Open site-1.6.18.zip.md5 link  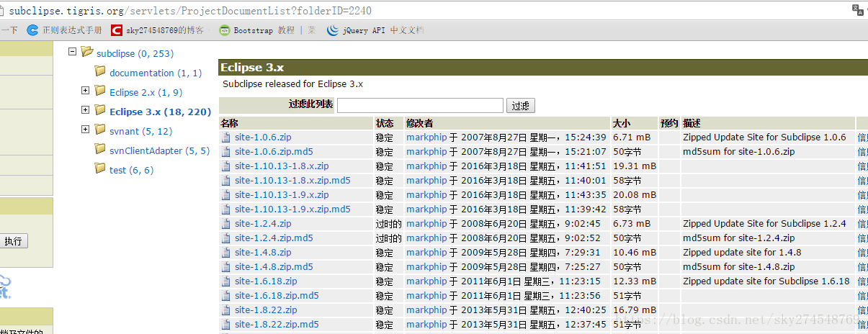(277, 295)
